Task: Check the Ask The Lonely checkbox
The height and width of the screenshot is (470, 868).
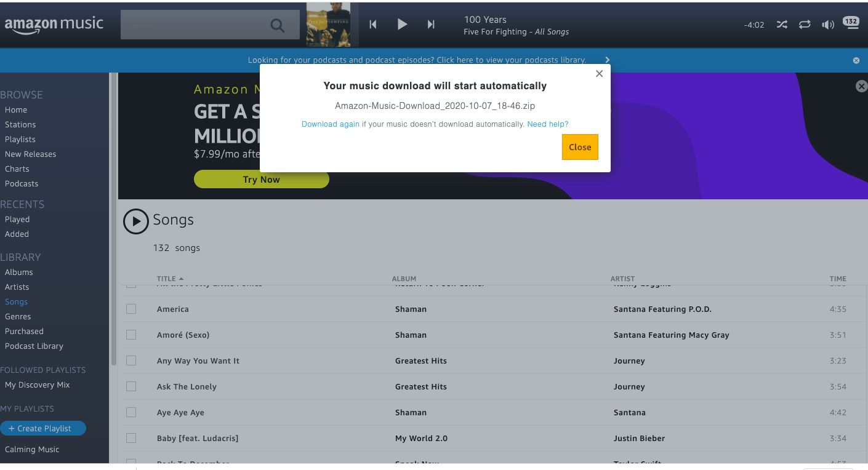Action: pos(131,386)
